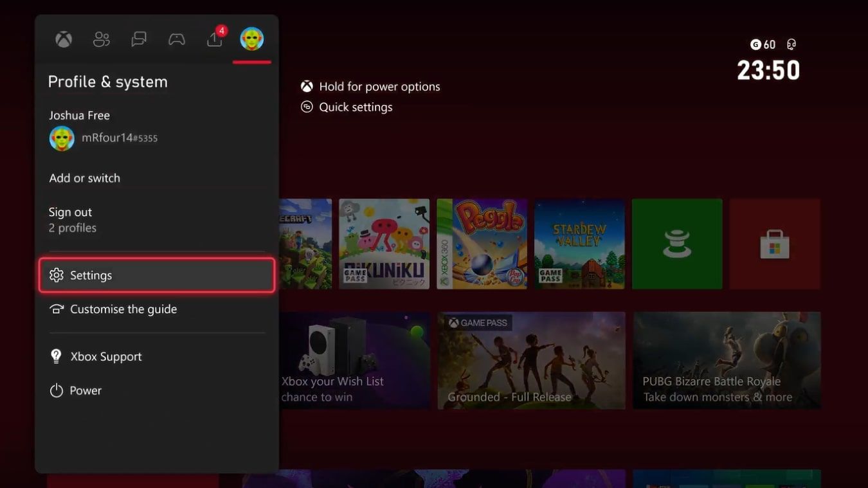Select Customise the guide entry

(x=123, y=309)
